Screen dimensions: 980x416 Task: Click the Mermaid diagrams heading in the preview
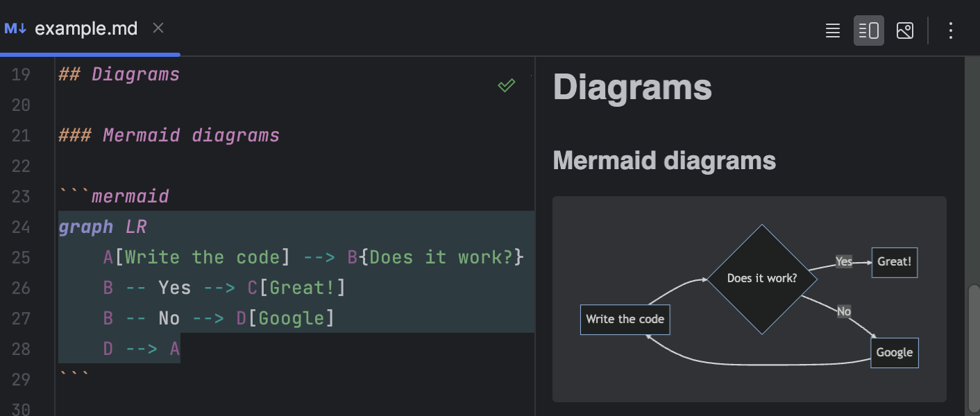(664, 160)
